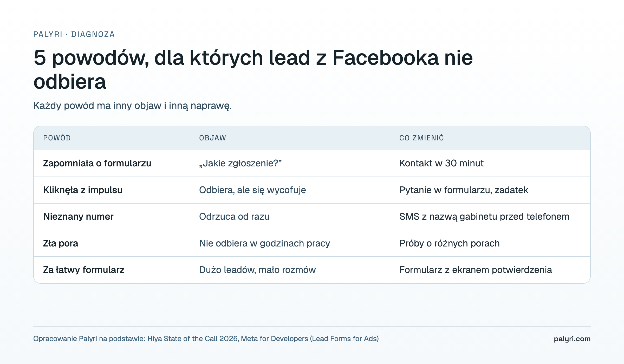Select the cell '„Jakie zgłoszenie?”'
Viewport: 624px width, 364px height.
(240, 163)
